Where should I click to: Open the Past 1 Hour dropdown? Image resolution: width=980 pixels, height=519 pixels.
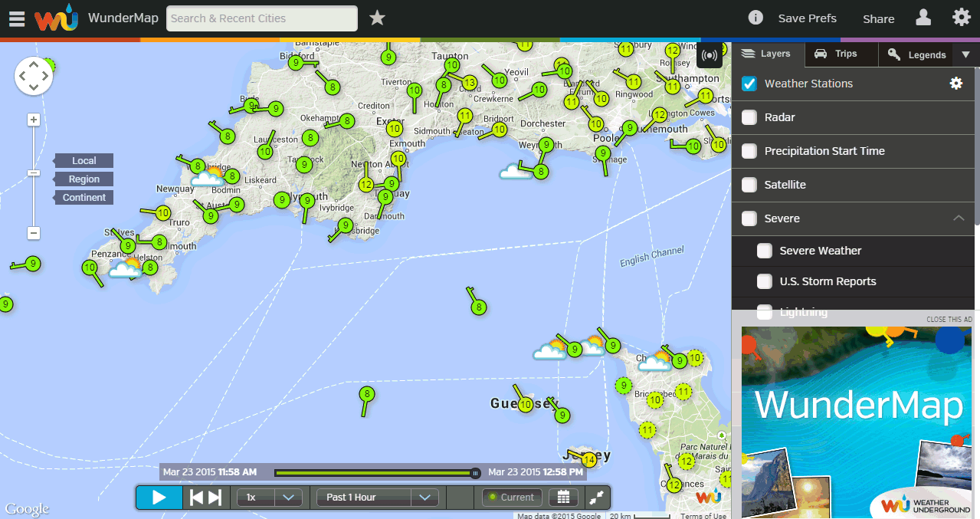tap(376, 497)
